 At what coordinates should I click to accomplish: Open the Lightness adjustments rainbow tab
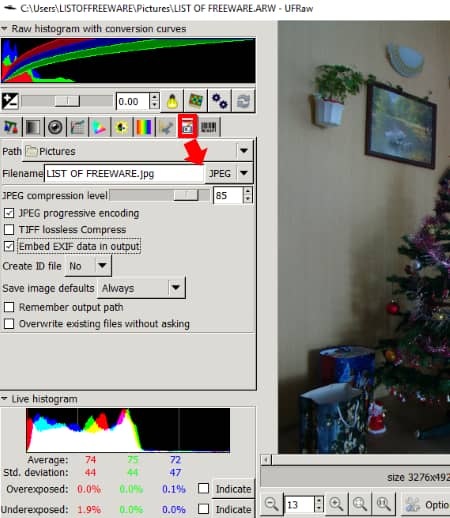(144, 127)
